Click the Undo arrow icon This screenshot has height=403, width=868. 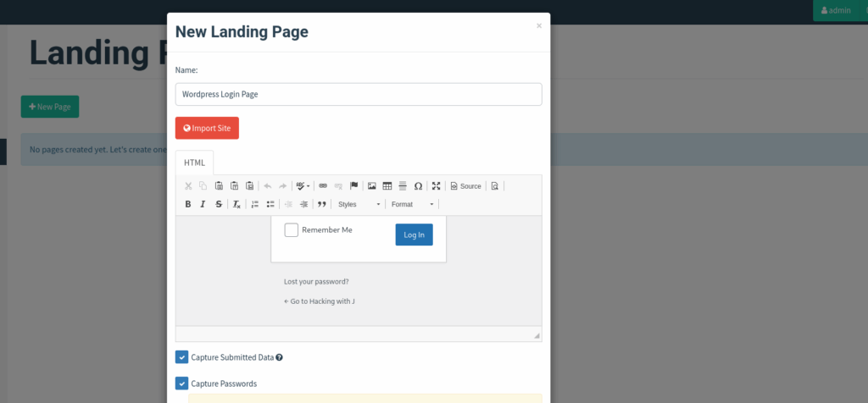(268, 186)
